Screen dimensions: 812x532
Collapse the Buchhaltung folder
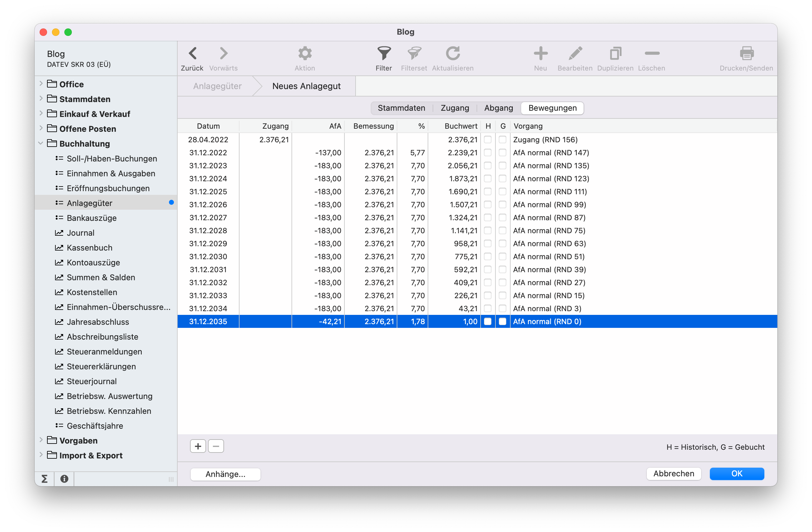(41, 144)
